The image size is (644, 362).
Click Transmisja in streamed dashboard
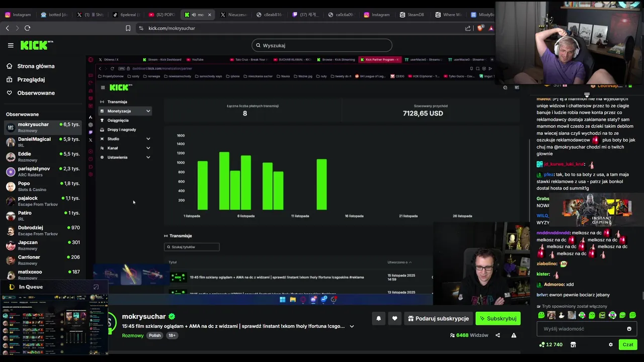(117, 102)
